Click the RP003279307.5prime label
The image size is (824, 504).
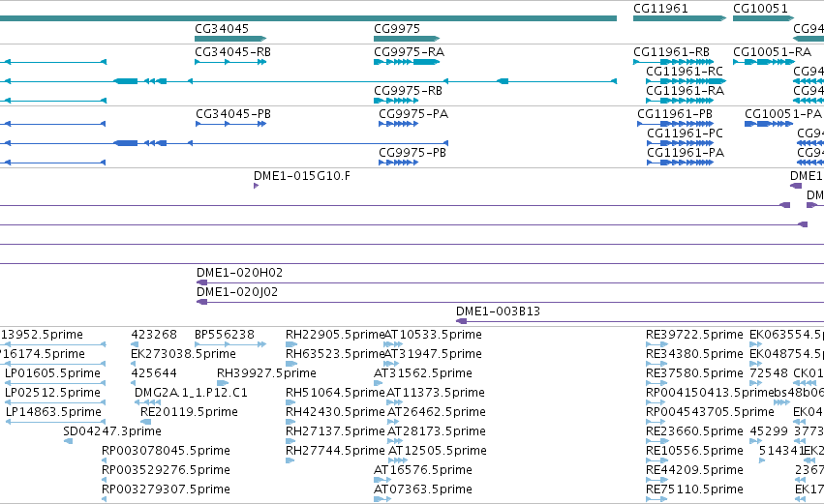click(x=166, y=489)
